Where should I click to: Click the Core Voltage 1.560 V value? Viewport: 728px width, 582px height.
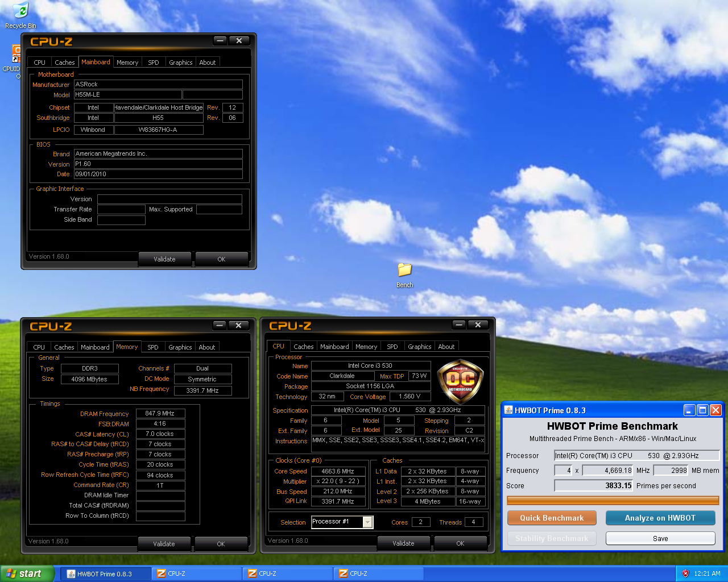point(409,397)
